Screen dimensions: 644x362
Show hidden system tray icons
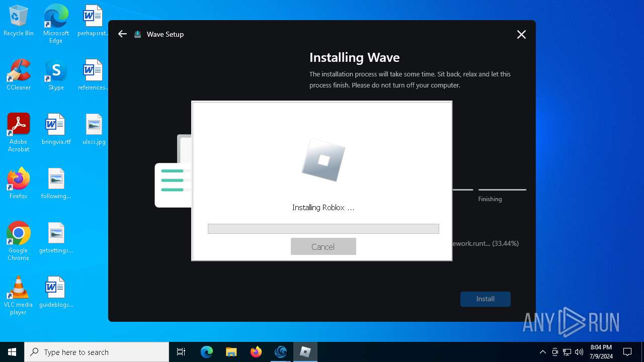(542, 352)
